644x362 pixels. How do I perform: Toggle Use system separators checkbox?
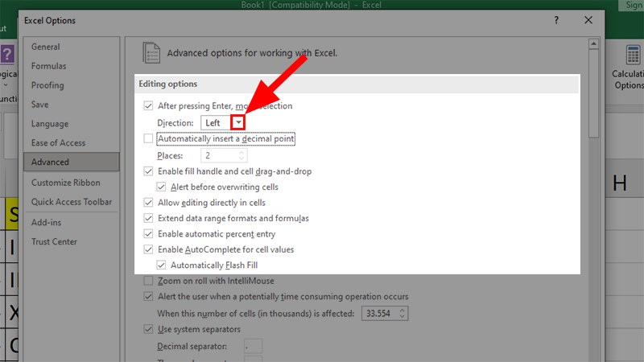coord(148,329)
